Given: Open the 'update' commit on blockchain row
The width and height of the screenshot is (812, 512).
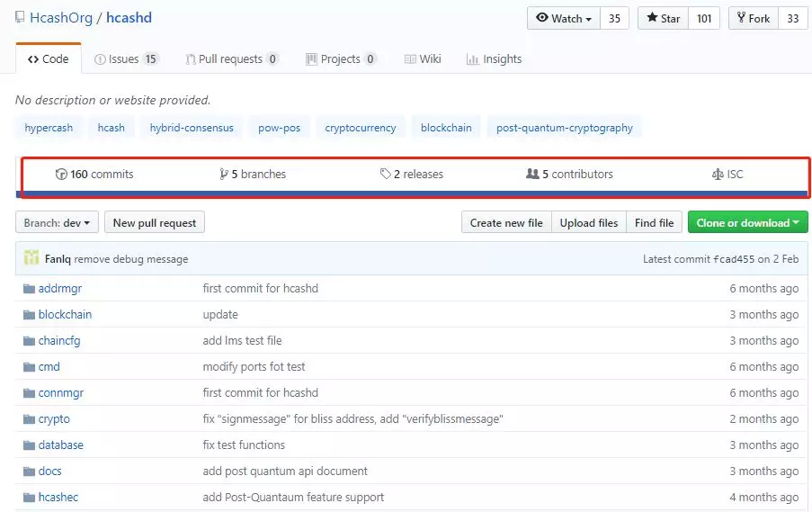Looking at the screenshot, I should pos(220,315).
